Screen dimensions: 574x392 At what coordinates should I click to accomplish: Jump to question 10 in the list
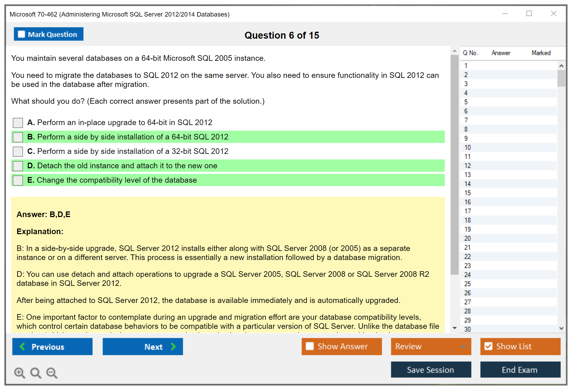(x=467, y=147)
